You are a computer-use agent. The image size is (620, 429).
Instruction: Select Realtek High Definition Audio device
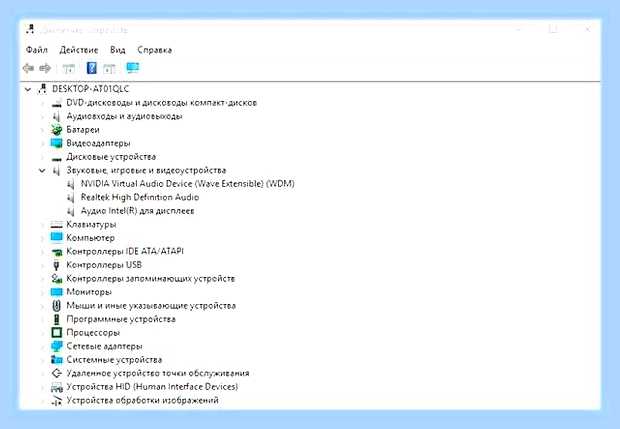140,197
